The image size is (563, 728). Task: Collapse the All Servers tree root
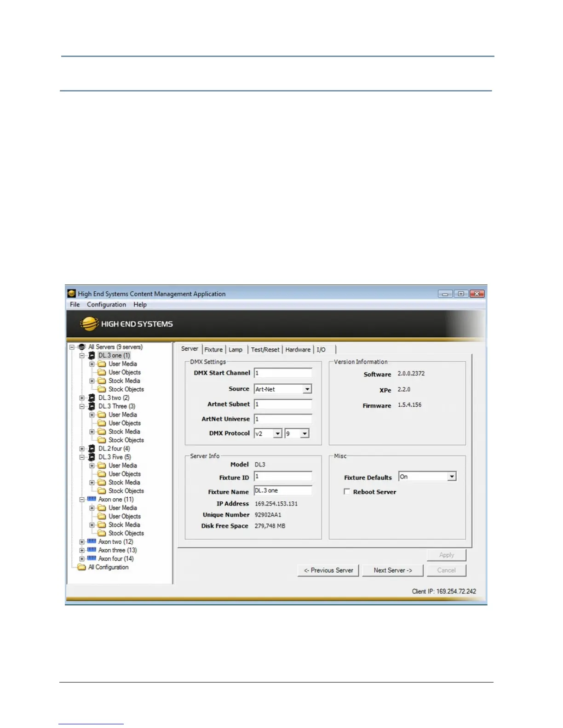tap(72, 347)
